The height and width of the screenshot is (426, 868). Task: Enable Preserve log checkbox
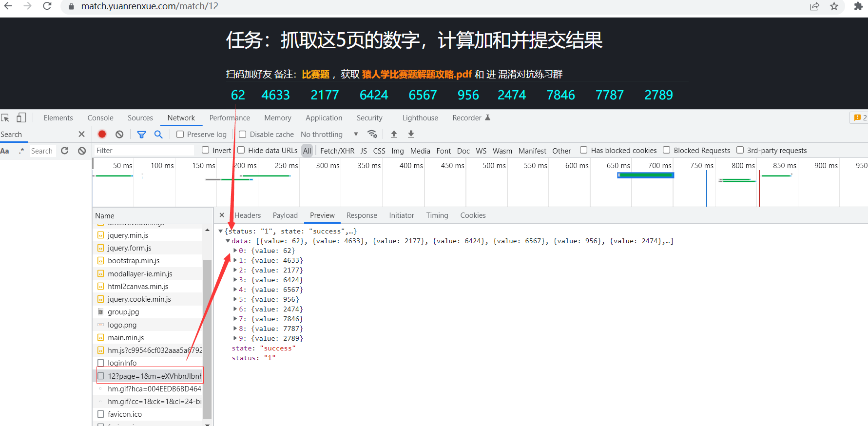click(x=180, y=135)
